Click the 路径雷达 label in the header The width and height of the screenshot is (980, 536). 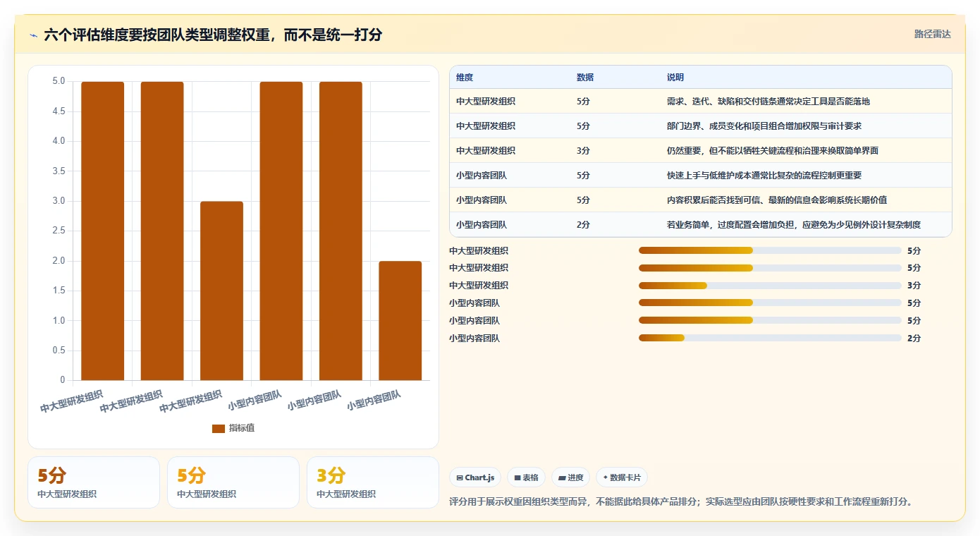pyautogui.click(x=933, y=34)
